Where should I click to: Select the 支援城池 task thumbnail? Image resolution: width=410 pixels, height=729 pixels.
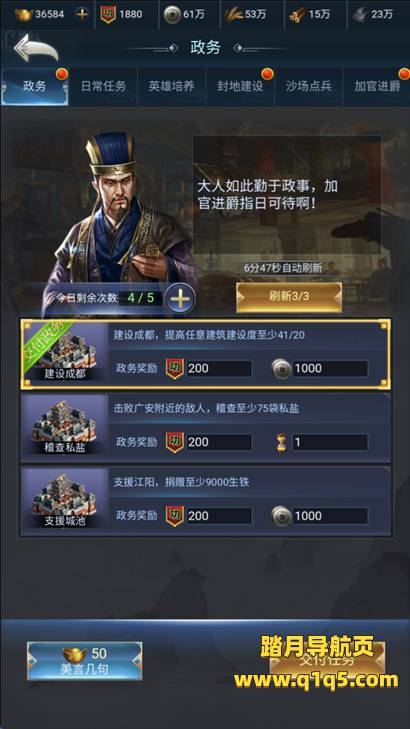coord(65,501)
